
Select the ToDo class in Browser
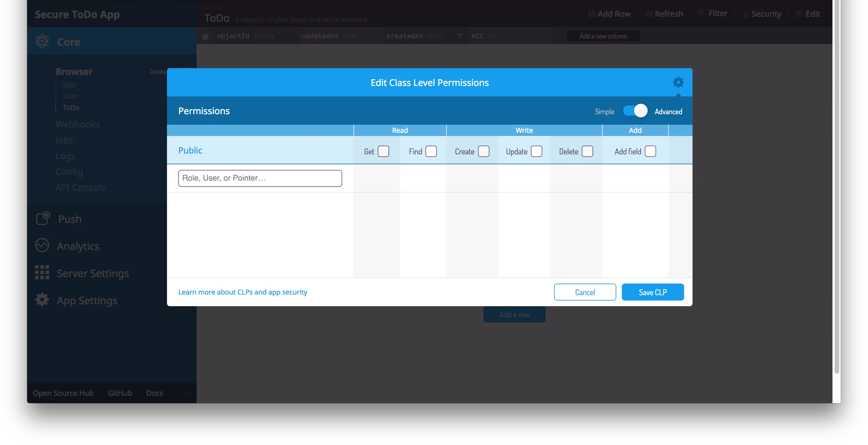(71, 107)
